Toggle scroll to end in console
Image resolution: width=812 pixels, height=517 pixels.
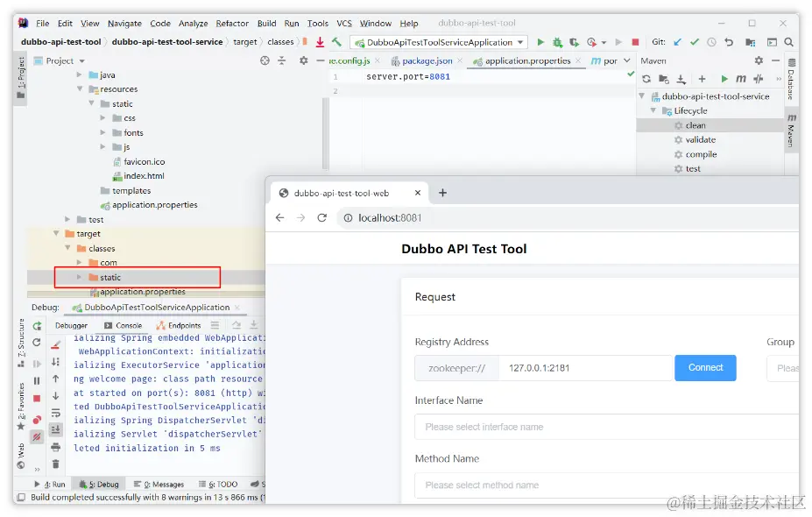point(55,429)
